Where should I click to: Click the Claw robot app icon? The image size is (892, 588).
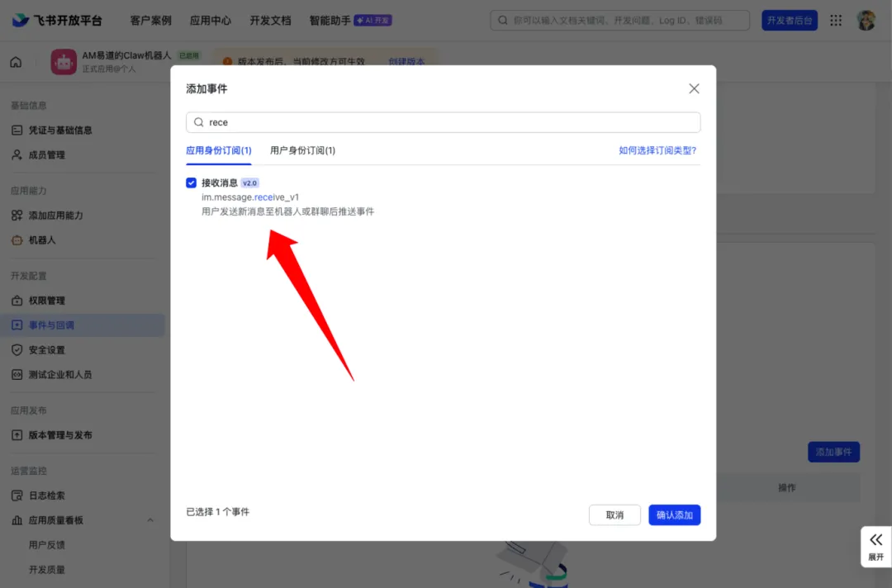(x=64, y=62)
